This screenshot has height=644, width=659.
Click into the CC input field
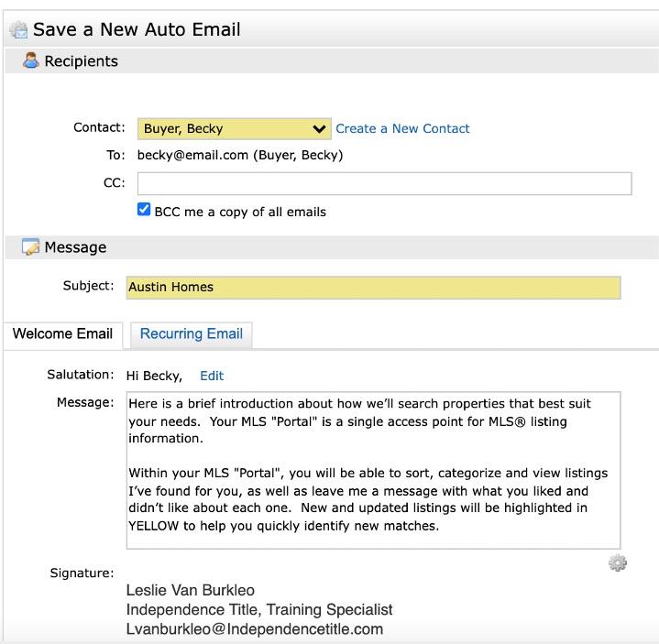point(384,183)
